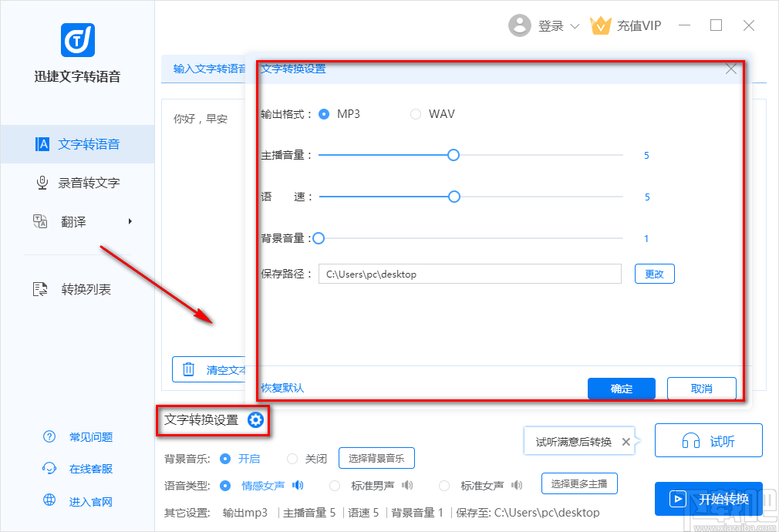779x532 pixels.
Task: Click the 录音转文字 microphone icon
Action: (42, 183)
